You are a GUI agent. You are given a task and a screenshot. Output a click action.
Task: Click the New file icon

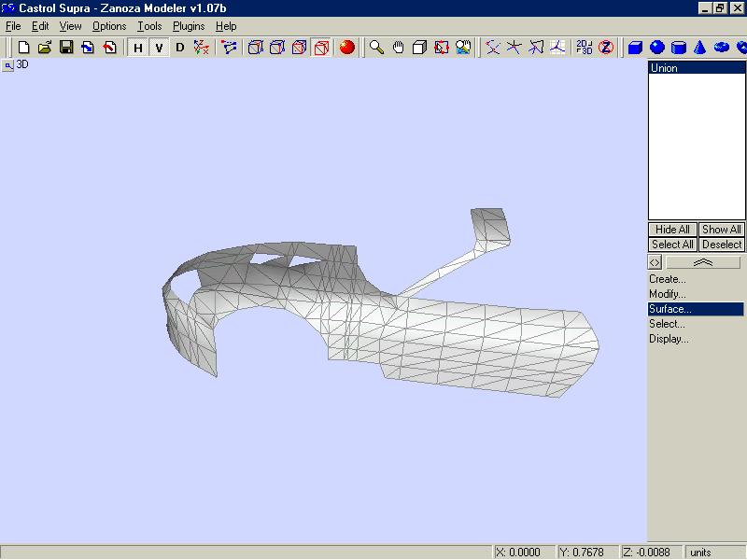tap(24, 47)
